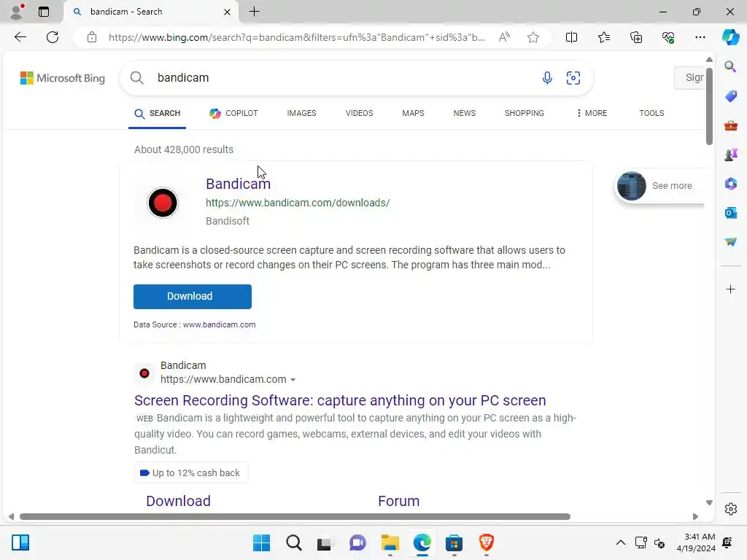Open the TOOLS option

click(651, 113)
